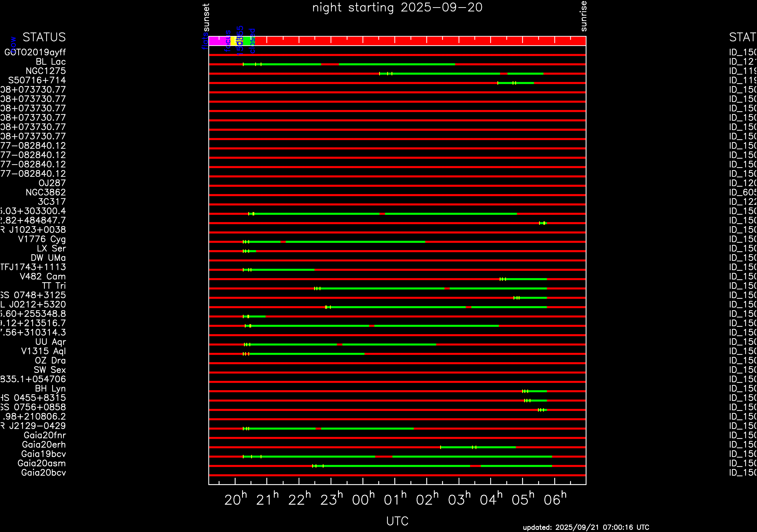Click the '03h' tick label on time axis
Screen dimensions: 757x532
[x=459, y=499]
